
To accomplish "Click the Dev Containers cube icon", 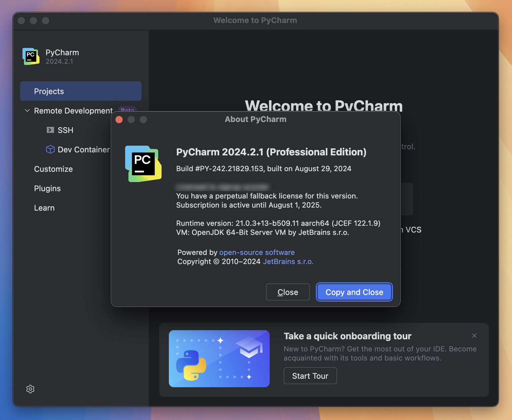I will click(x=50, y=149).
